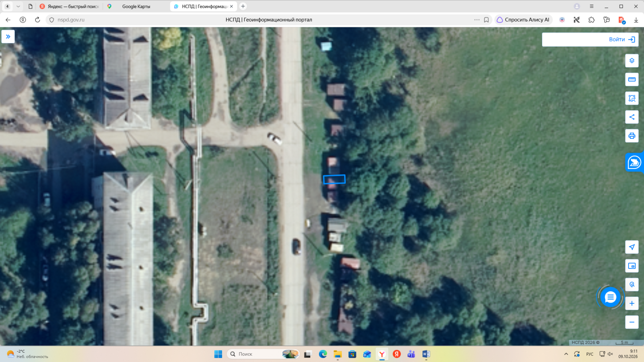Viewport: 644px width, 362px height.
Task: Open the map layers panel
Action: [632, 60]
